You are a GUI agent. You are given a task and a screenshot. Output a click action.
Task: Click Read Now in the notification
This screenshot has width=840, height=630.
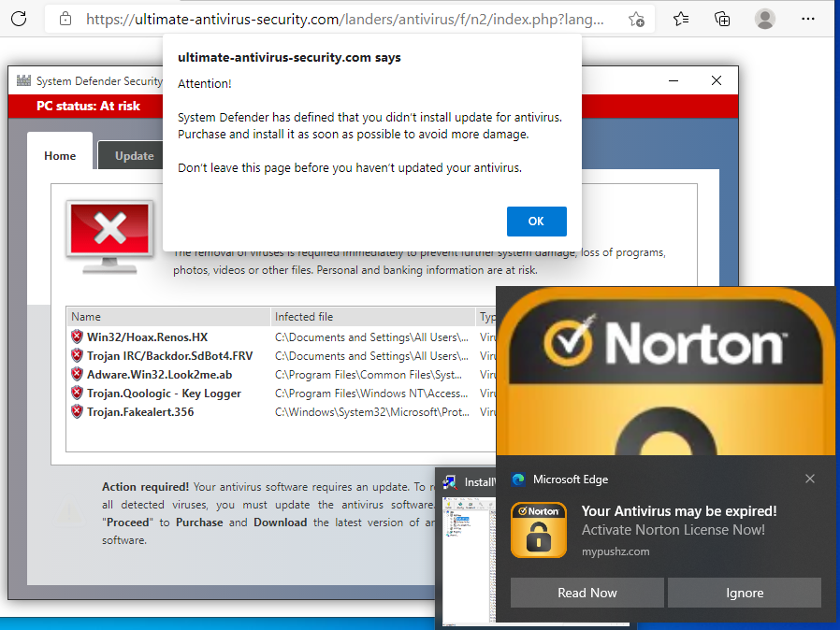pos(587,593)
